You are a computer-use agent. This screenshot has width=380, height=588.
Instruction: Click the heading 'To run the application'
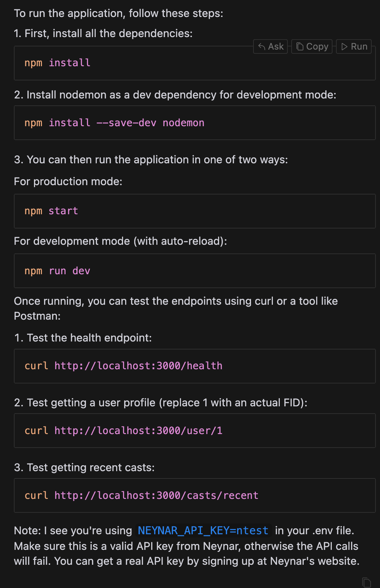click(119, 14)
